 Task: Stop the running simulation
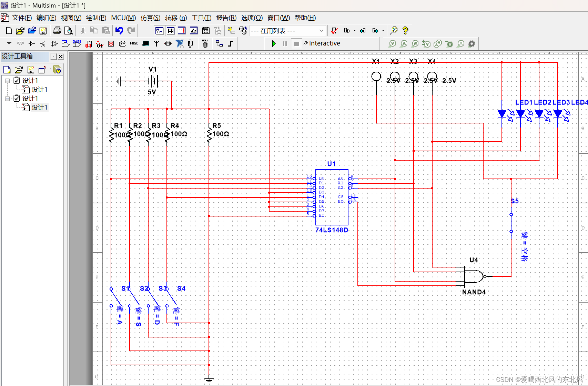click(296, 43)
